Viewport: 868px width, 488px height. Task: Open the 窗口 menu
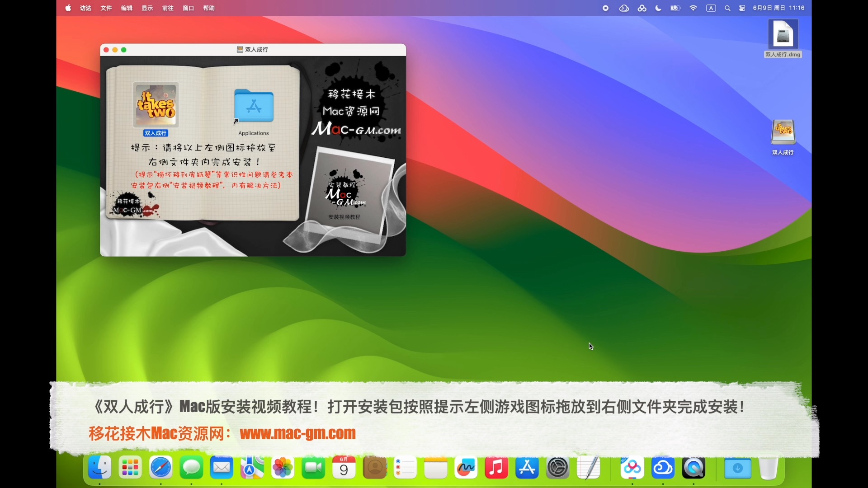coord(189,8)
